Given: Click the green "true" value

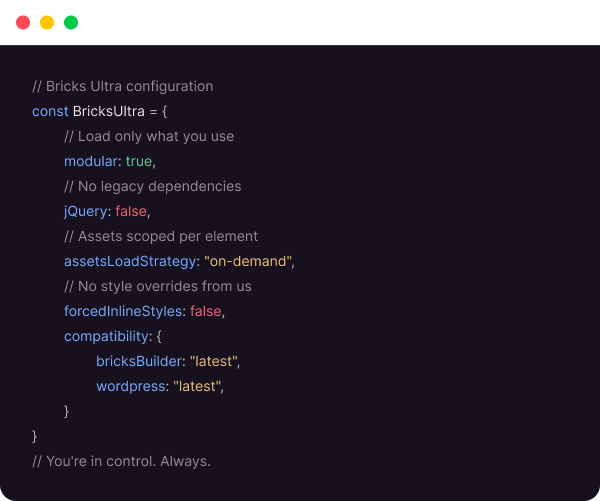Looking at the screenshot, I should 139,161.
